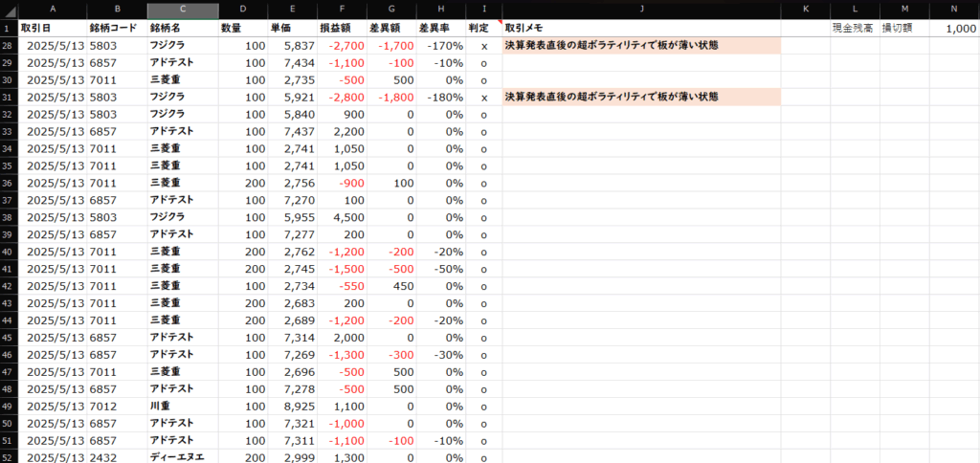Screen dimensions: 980x463
Task: Click unit price 5,837
Action: coord(293,46)
